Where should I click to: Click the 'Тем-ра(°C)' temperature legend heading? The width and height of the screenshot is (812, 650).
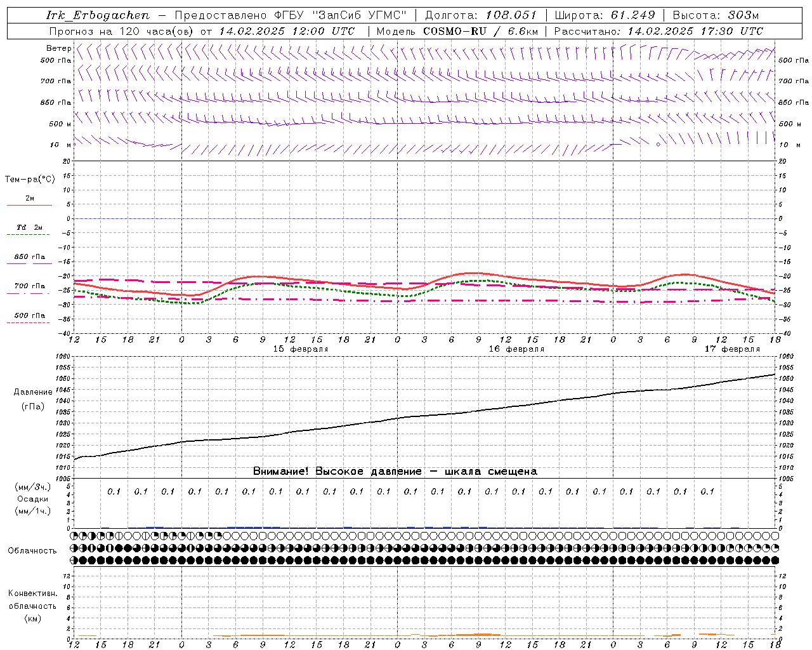coord(30,180)
